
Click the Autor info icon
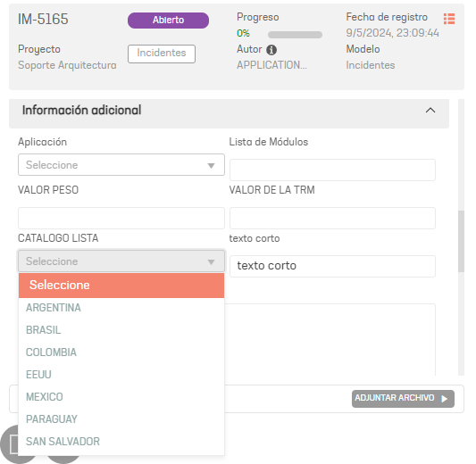(271, 50)
